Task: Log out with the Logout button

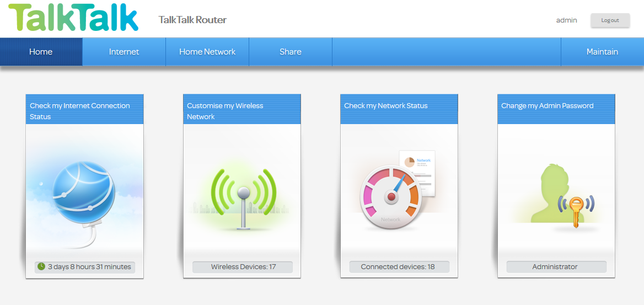Action: click(x=610, y=20)
